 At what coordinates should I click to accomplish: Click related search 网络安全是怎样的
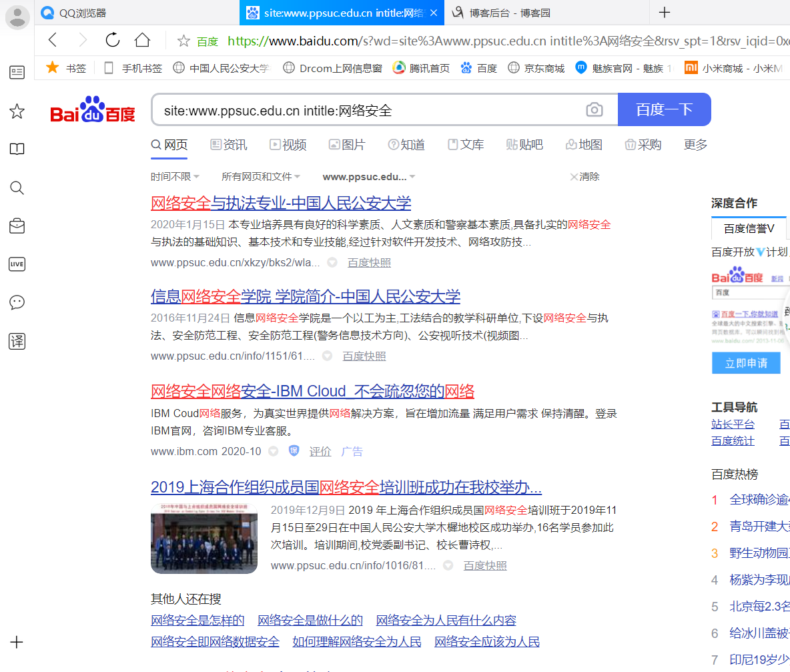tap(197, 620)
